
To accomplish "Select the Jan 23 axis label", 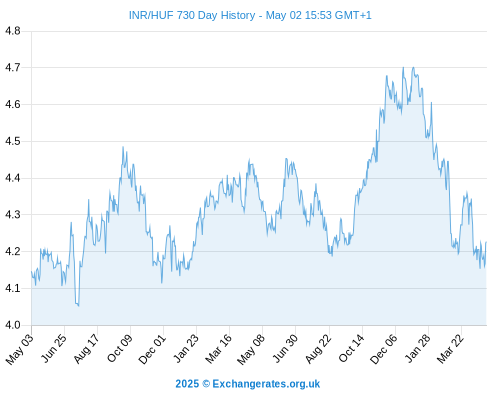I will 186,348.
